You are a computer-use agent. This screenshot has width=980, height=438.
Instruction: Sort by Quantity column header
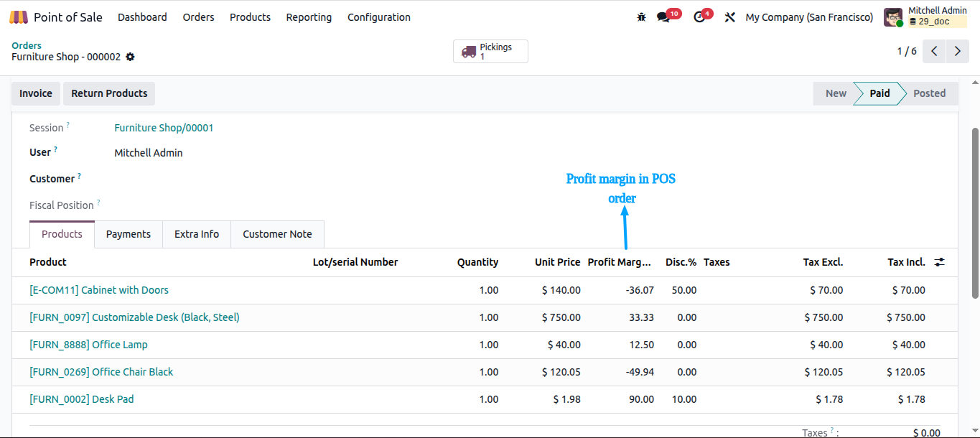pyautogui.click(x=477, y=262)
